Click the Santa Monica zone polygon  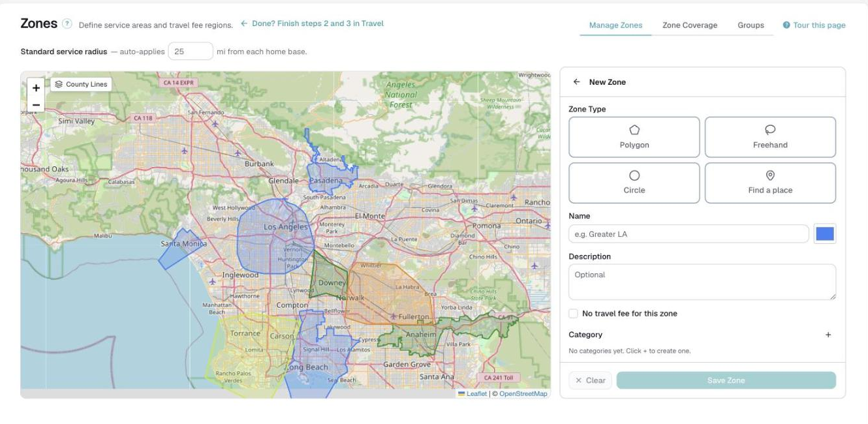tap(181, 249)
